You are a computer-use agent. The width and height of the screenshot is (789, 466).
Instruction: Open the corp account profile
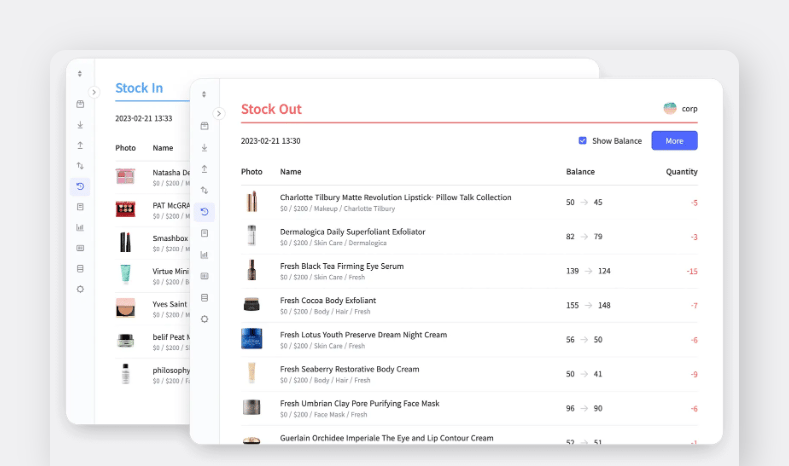click(x=680, y=109)
